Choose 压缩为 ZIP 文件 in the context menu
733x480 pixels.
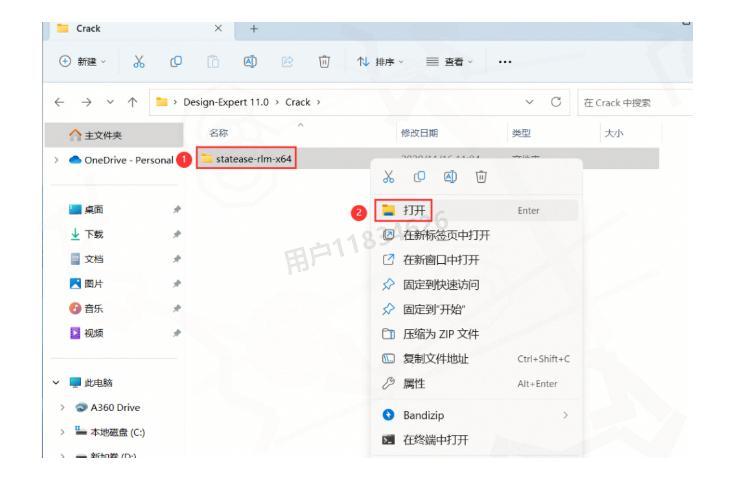(476, 334)
